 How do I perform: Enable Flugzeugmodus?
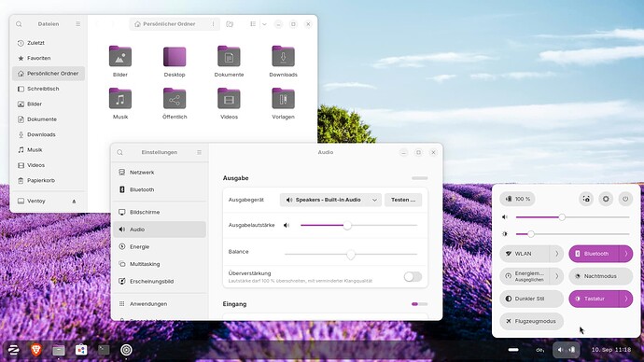pyautogui.click(x=531, y=321)
